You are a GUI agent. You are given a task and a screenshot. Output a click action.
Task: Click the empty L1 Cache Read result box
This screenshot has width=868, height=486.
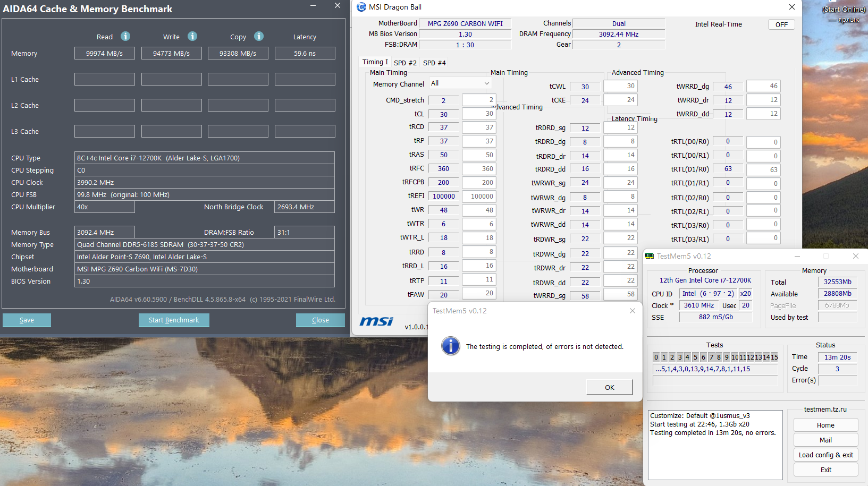point(105,79)
